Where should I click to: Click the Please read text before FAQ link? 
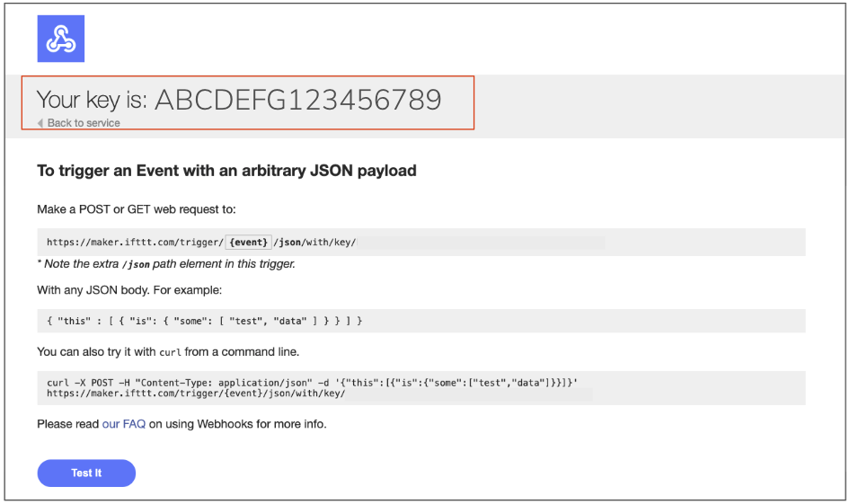pos(68,423)
